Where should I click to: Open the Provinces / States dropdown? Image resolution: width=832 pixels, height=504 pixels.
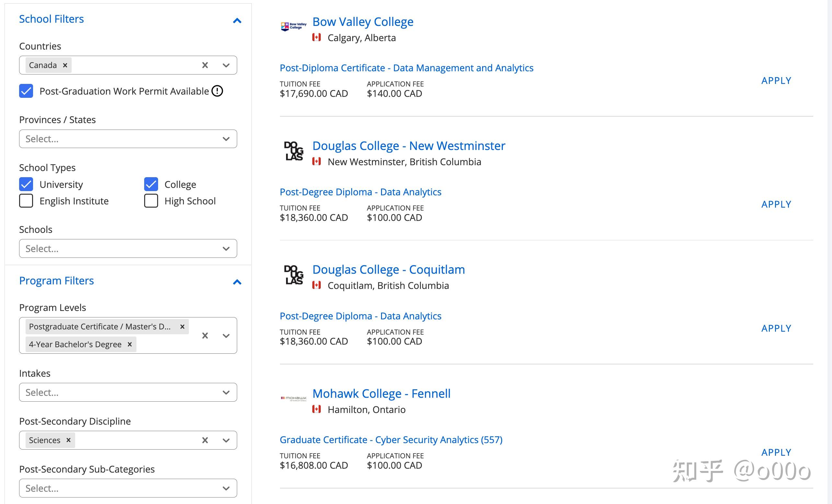coord(128,139)
